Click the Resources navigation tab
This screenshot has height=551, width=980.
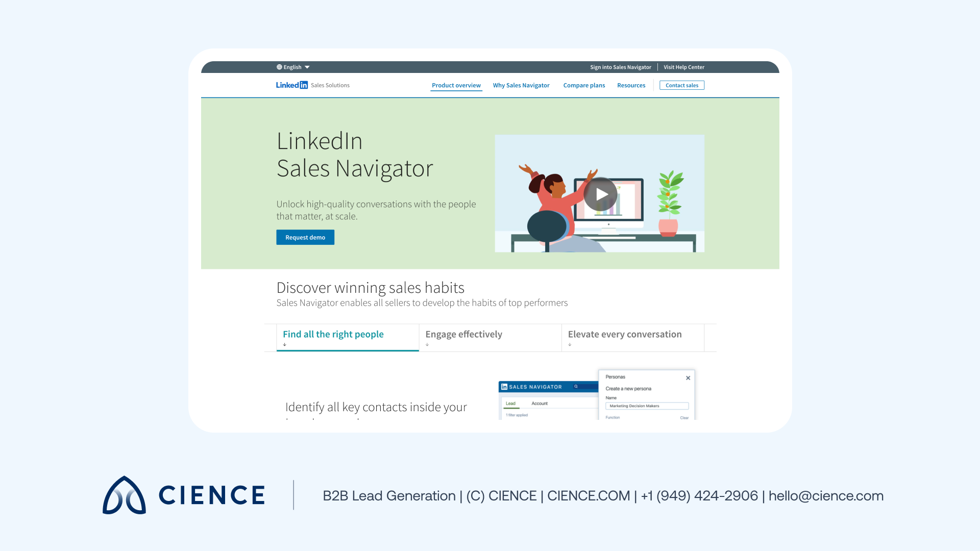point(631,85)
